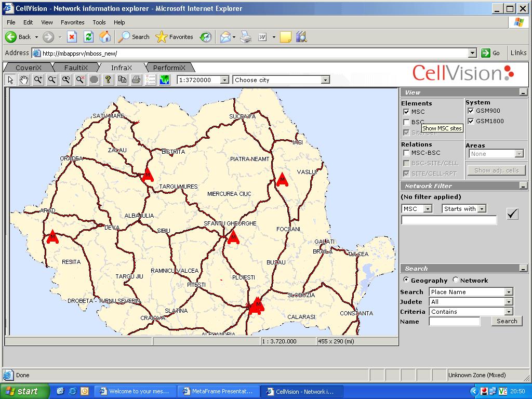Screen dimensions: 532x399
Task: Open the Starts with filter dropdown
Action: (x=482, y=209)
